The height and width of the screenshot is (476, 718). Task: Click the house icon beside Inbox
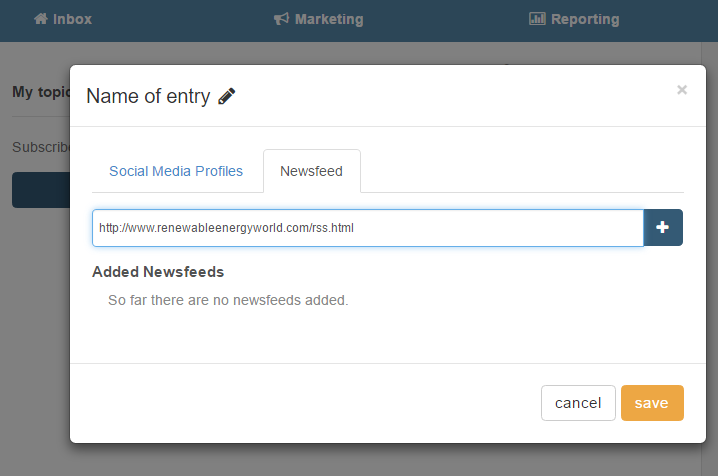(x=41, y=19)
